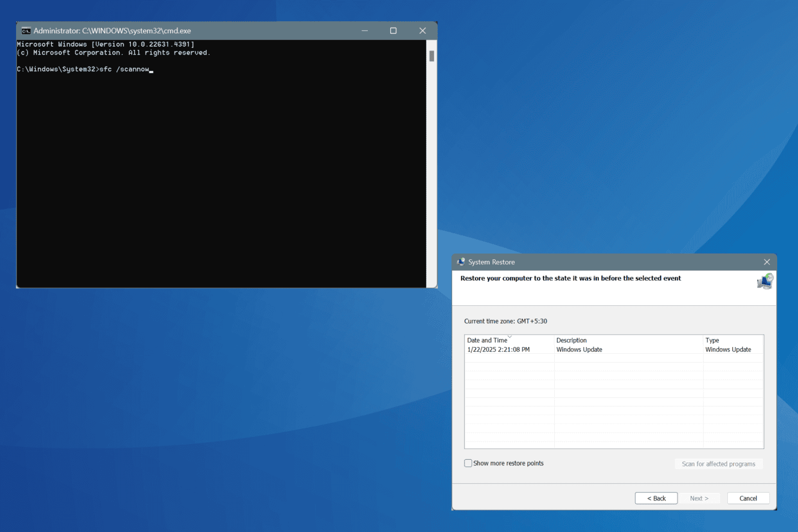Click the Restore your computer heading text

click(x=570, y=278)
